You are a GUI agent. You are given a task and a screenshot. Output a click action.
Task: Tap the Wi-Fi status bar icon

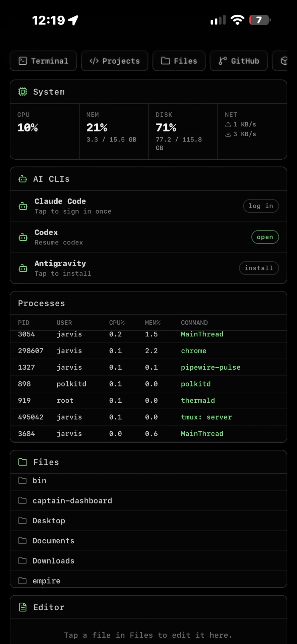pos(238,20)
